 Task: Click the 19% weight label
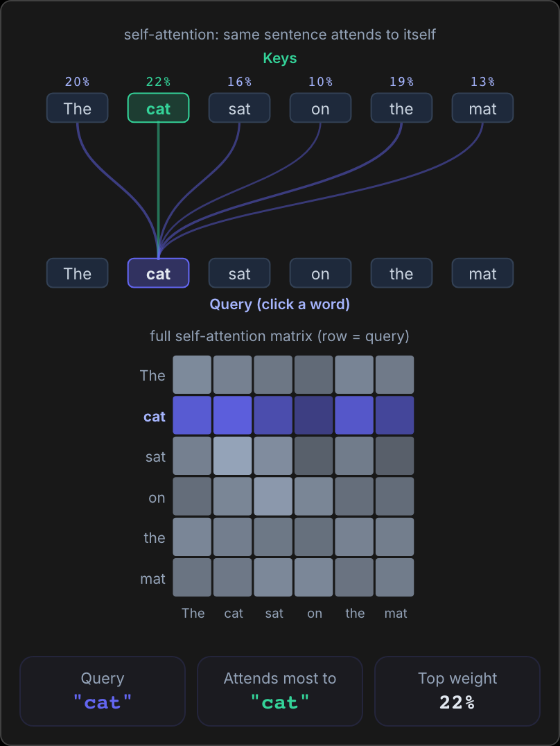pyautogui.click(x=401, y=82)
